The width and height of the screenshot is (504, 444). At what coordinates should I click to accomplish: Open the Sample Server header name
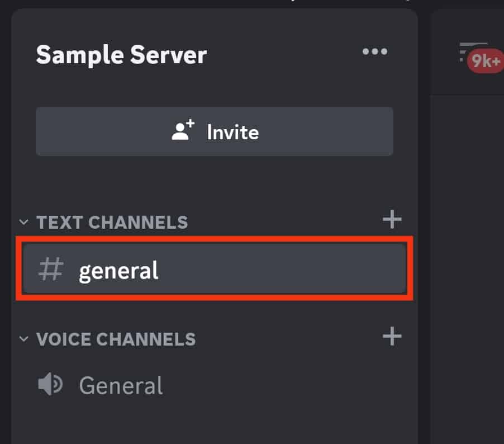coord(121,55)
